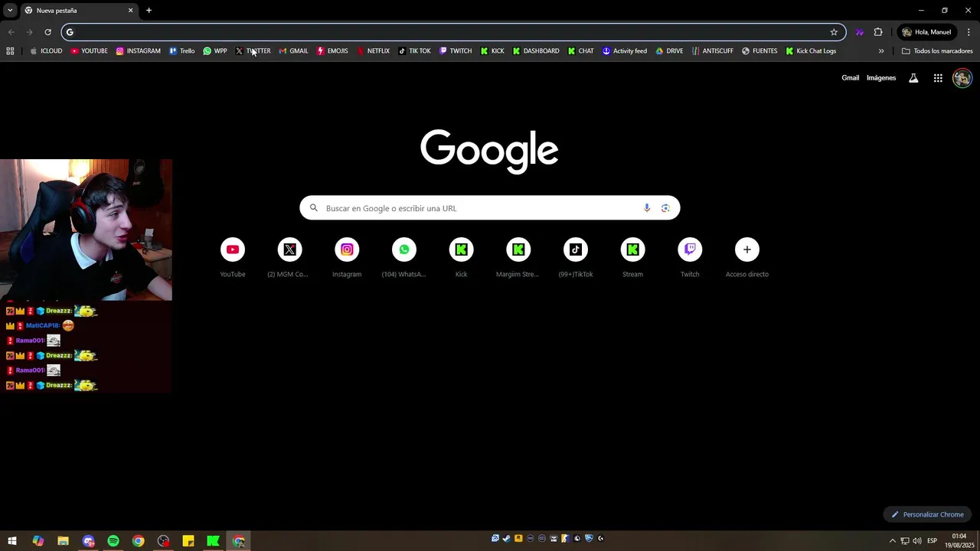Show hidden system tray icons
The image size is (980, 551).
[892, 541]
